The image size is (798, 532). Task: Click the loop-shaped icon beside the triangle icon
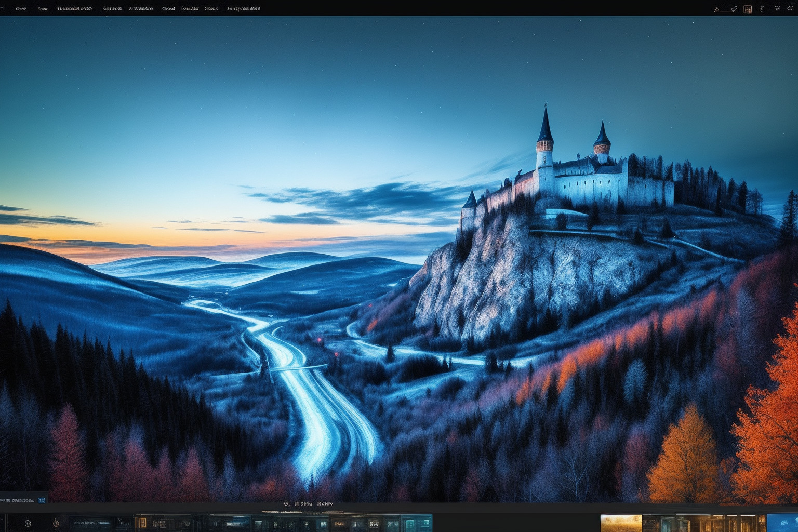[x=733, y=9]
